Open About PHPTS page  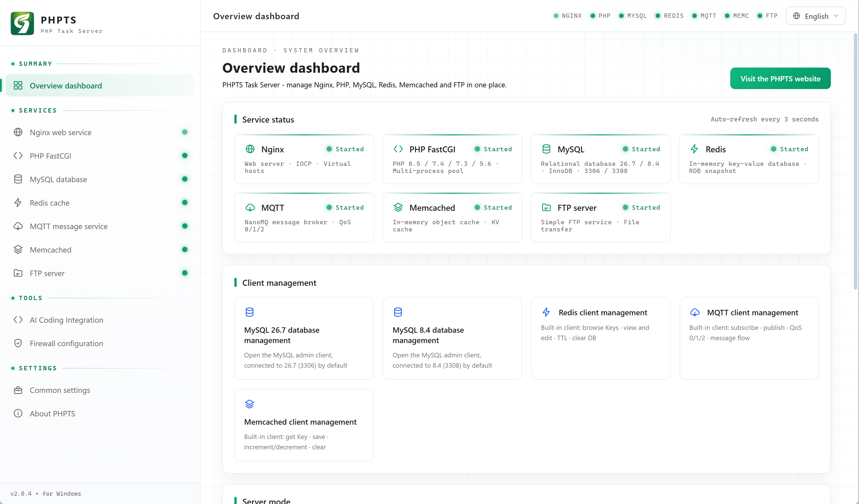(100, 413)
